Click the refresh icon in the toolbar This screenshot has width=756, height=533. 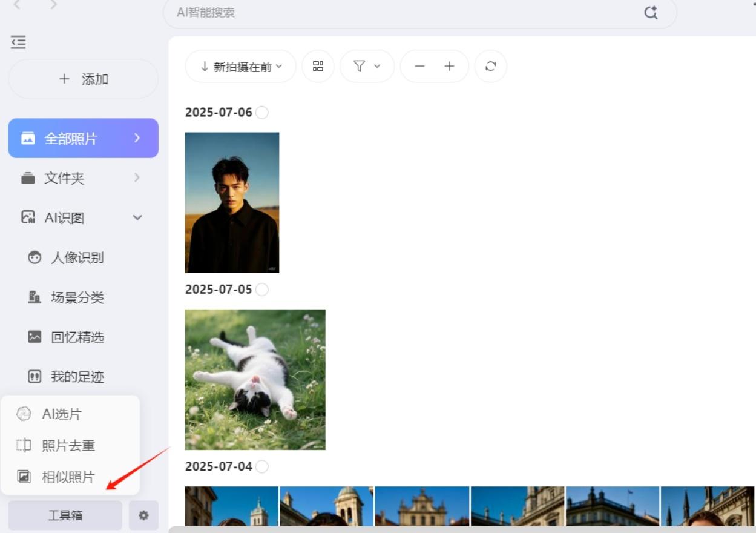(490, 67)
